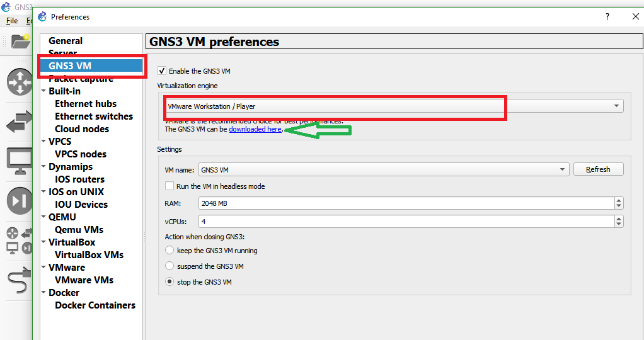The width and height of the screenshot is (644, 340).
Task: Select Ethernet switches entry
Action: click(94, 116)
